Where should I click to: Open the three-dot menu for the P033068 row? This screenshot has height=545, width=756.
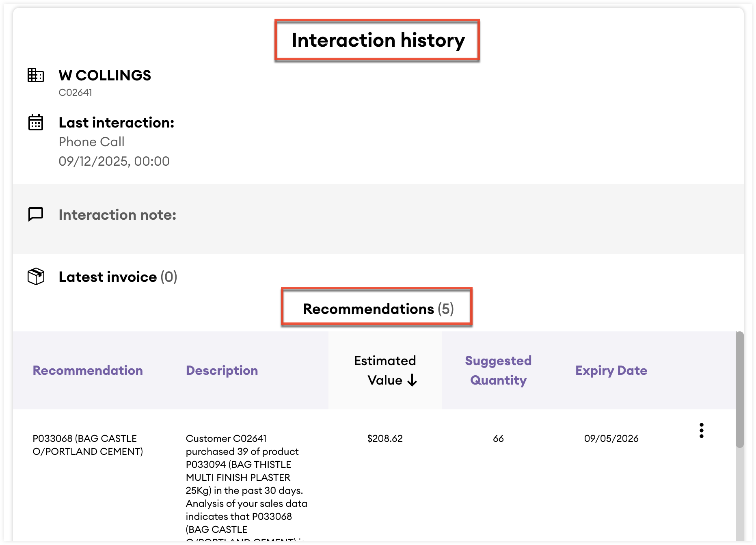[701, 430]
